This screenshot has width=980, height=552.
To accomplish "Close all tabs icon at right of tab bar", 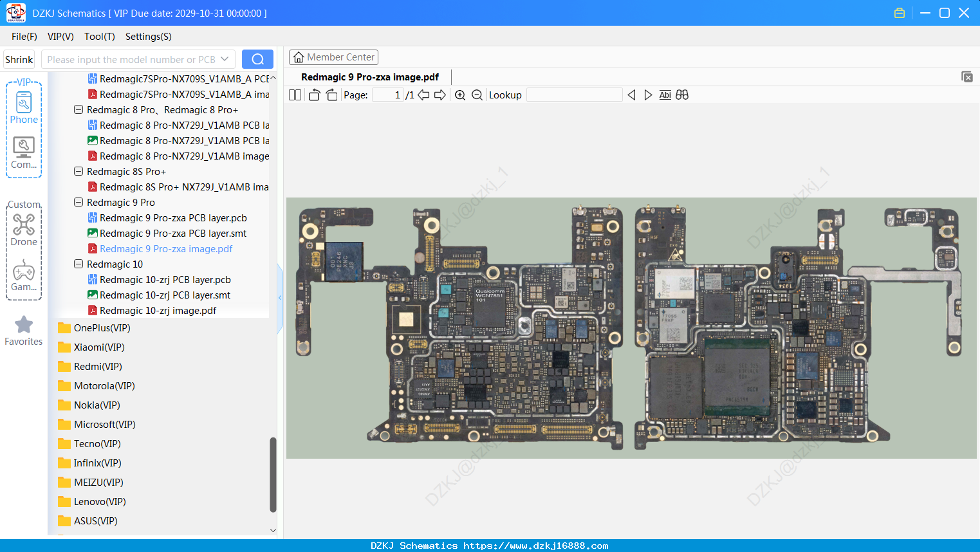I will pyautogui.click(x=967, y=77).
